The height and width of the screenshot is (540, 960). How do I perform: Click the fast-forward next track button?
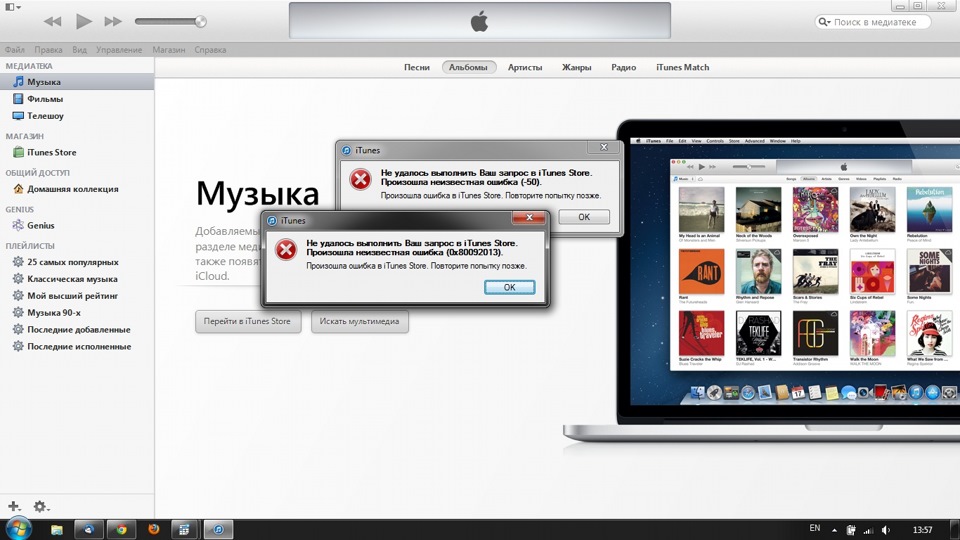point(113,21)
